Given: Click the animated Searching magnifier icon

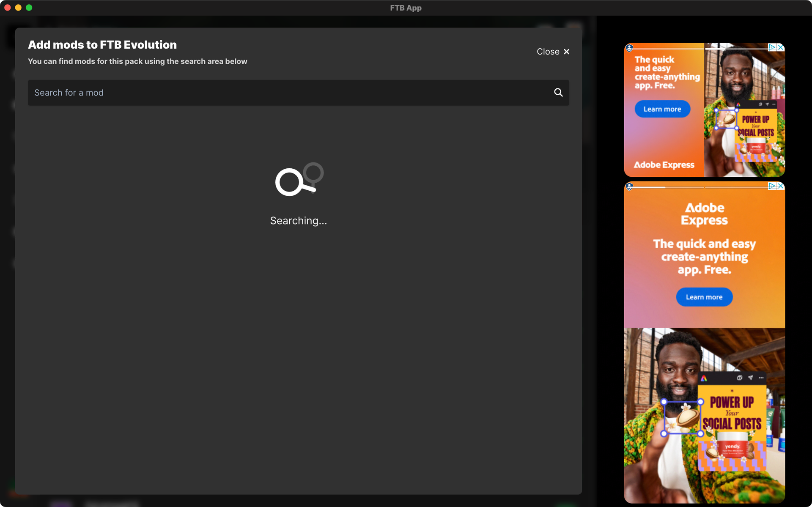Looking at the screenshot, I should (x=299, y=180).
